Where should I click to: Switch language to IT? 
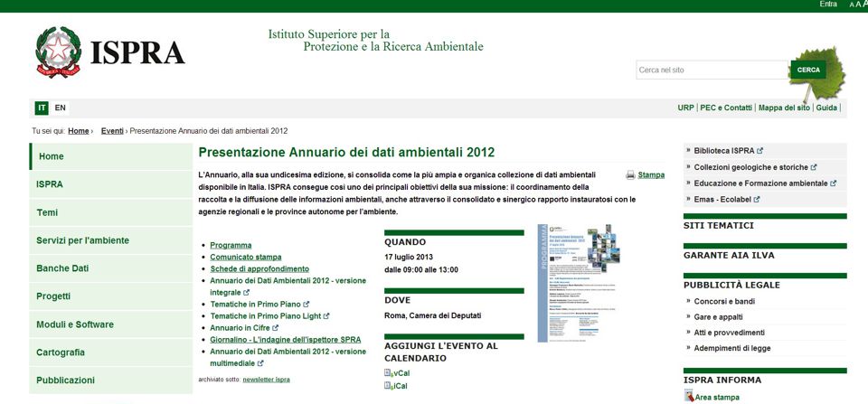(x=42, y=108)
